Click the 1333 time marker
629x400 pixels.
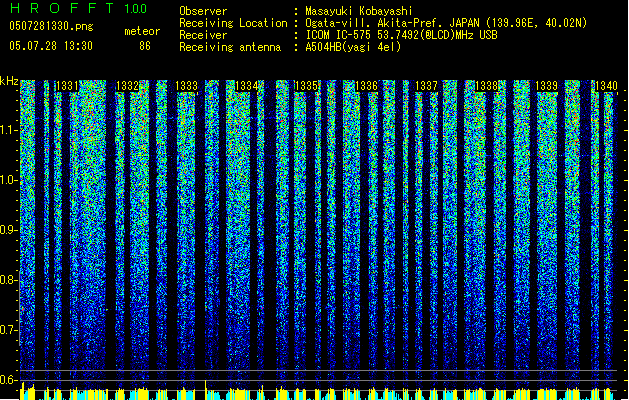(x=187, y=86)
